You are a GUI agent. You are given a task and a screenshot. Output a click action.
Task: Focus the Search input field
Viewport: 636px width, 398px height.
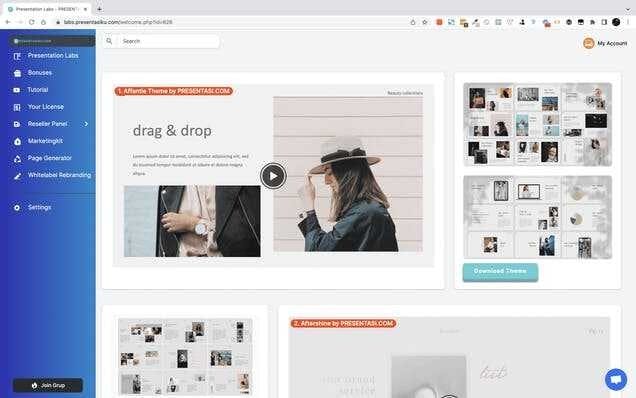168,41
